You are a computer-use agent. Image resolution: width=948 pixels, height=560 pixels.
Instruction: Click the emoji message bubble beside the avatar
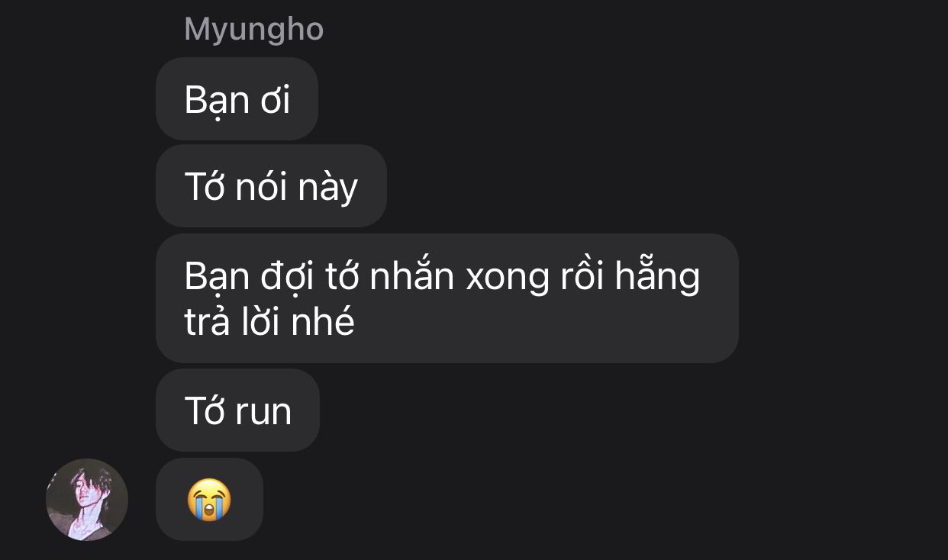click(209, 500)
